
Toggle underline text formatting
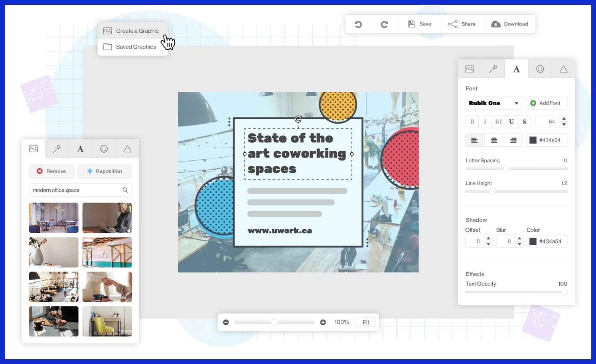pyautogui.click(x=511, y=122)
